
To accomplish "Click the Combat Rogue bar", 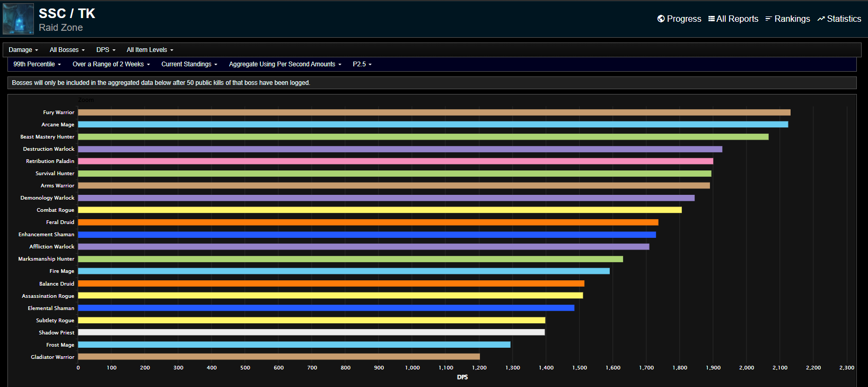I will coord(380,210).
